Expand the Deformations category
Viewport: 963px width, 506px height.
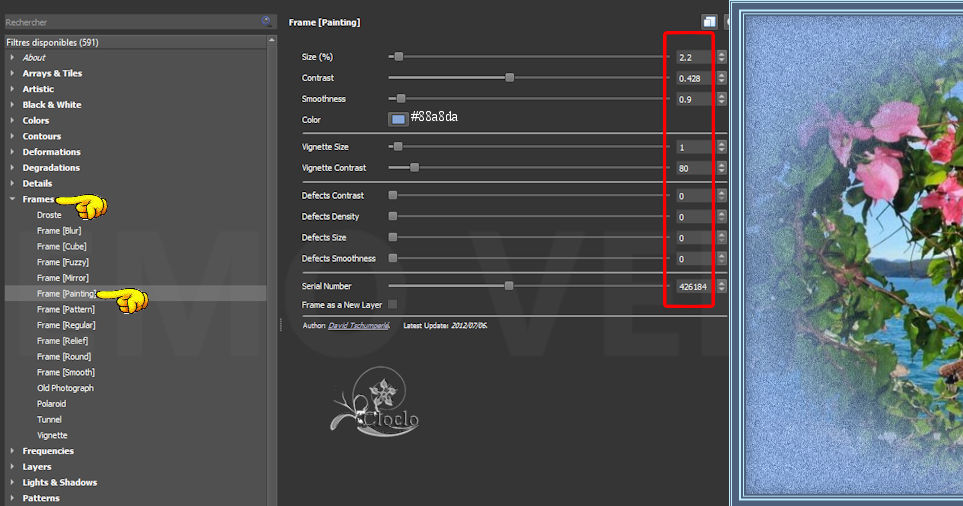[x=12, y=152]
